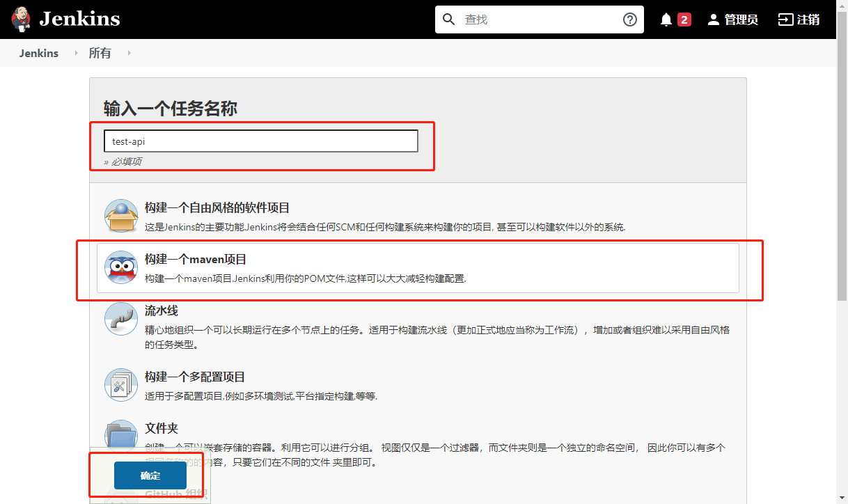Open the 所有 breadcrumb view
Image resolution: width=848 pixels, height=504 pixels.
click(100, 53)
